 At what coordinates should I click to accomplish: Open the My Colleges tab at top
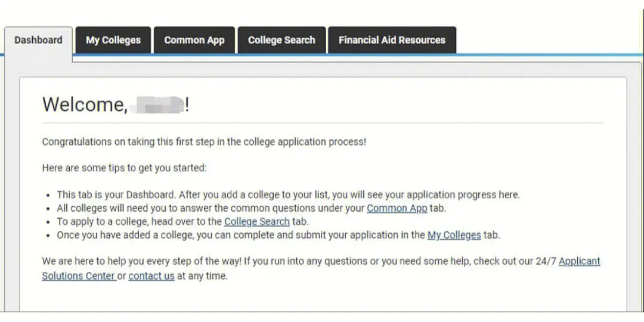coord(113,41)
